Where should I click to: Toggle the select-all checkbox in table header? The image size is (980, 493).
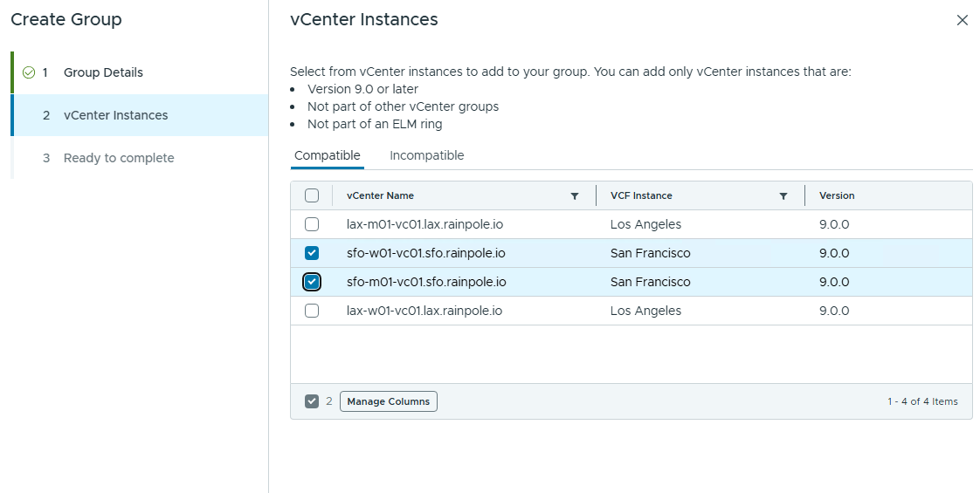[x=312, y=195]
